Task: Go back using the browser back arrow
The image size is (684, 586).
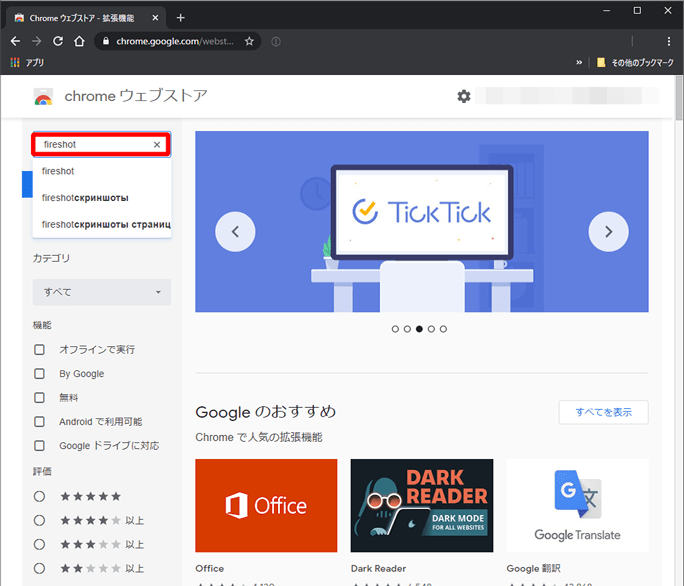Action: (15, 41)
